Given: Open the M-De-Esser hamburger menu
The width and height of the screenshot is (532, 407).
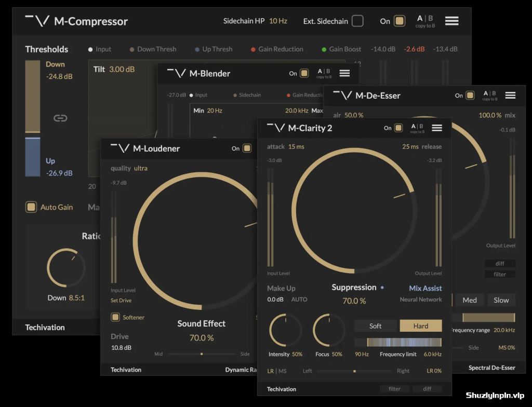Looking at the screenshot, I should [510, 96].
